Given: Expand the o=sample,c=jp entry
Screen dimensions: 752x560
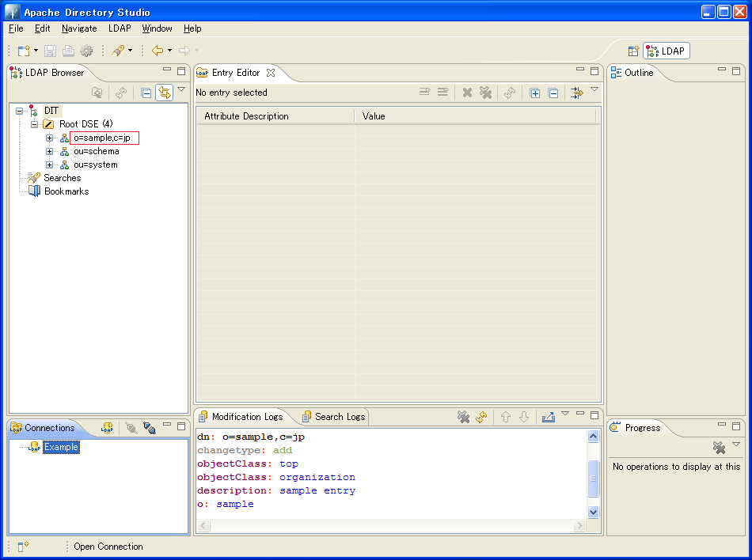Looking at the screenshot, I should point(49,138).
